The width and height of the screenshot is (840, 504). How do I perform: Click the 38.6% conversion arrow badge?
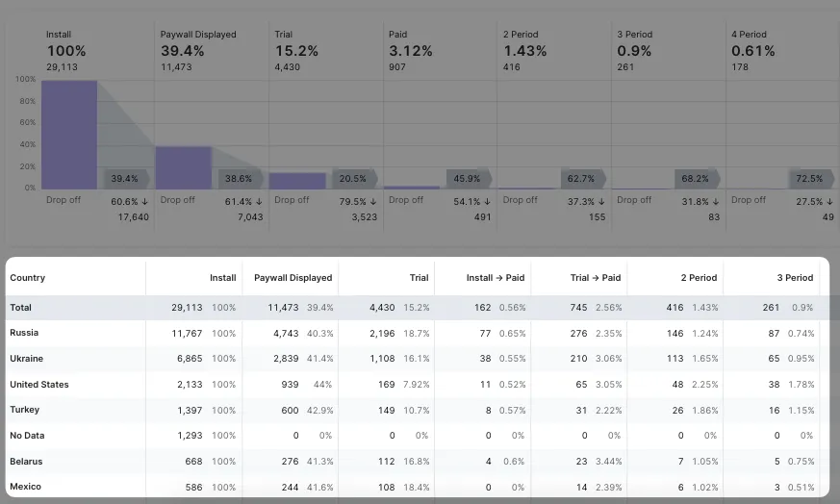[x=240, y=178]
